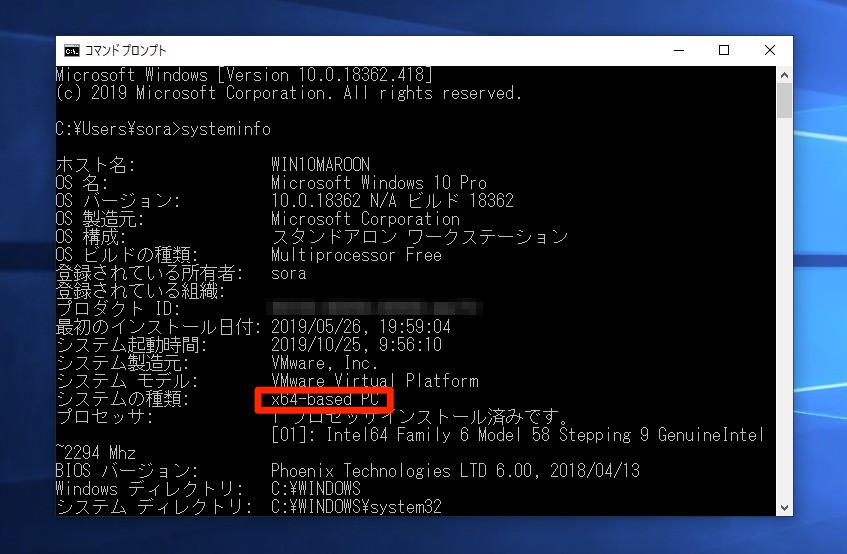Click the スタンドアロン ワークステーション value
Viewport: 847px width, 554px height.
click(x=419, y=237)
